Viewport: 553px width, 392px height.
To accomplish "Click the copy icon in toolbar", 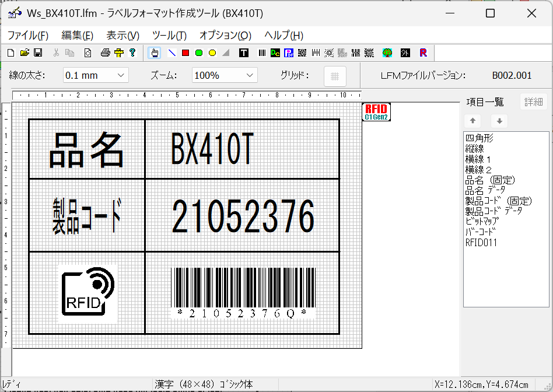I will (69, 53).
